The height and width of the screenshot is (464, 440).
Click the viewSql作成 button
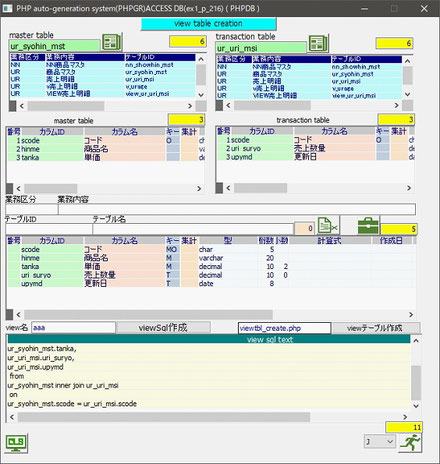pyautogui.click(x=163, y=328)
